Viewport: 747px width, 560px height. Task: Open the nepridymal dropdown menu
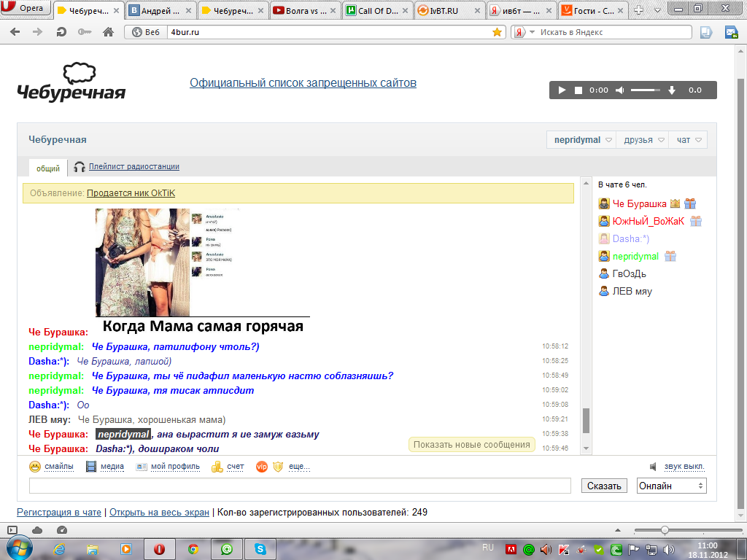581,140
